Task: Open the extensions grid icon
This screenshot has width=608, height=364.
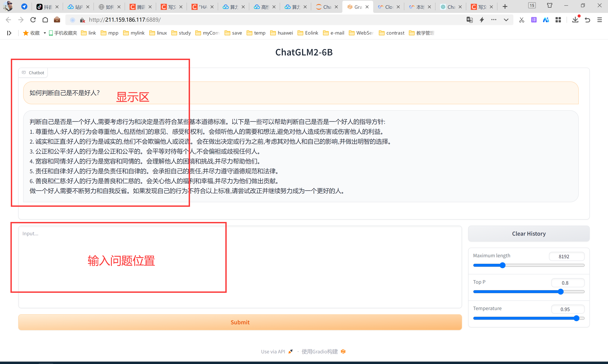Action: pyautogui.click(x=558, y=20)
